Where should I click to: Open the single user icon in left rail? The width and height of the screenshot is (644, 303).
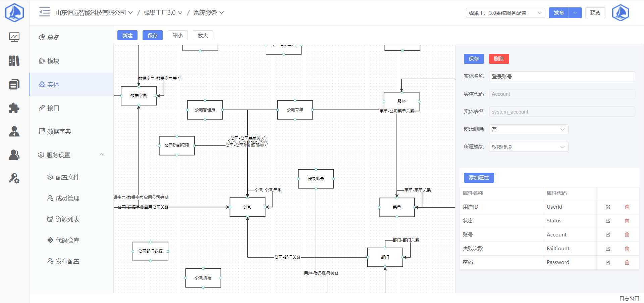(x=14, y=131)
